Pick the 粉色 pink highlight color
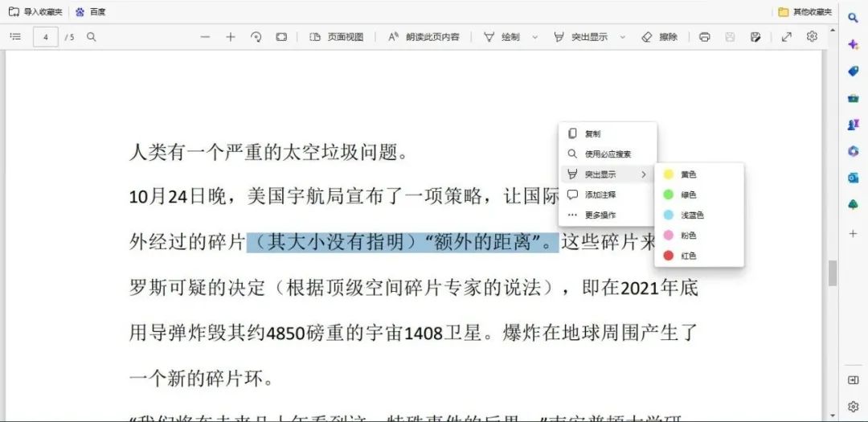The height and width of the screenshot is (422, 868). 699,236
